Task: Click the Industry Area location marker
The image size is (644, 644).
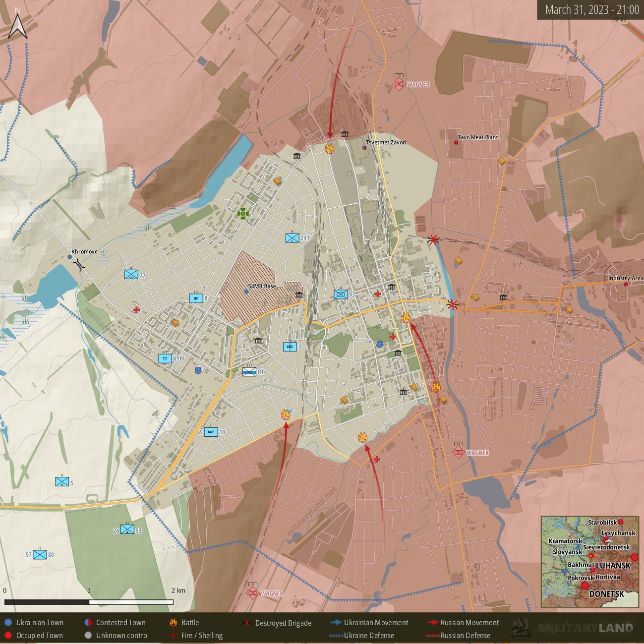Action: (x=626, y=284)
